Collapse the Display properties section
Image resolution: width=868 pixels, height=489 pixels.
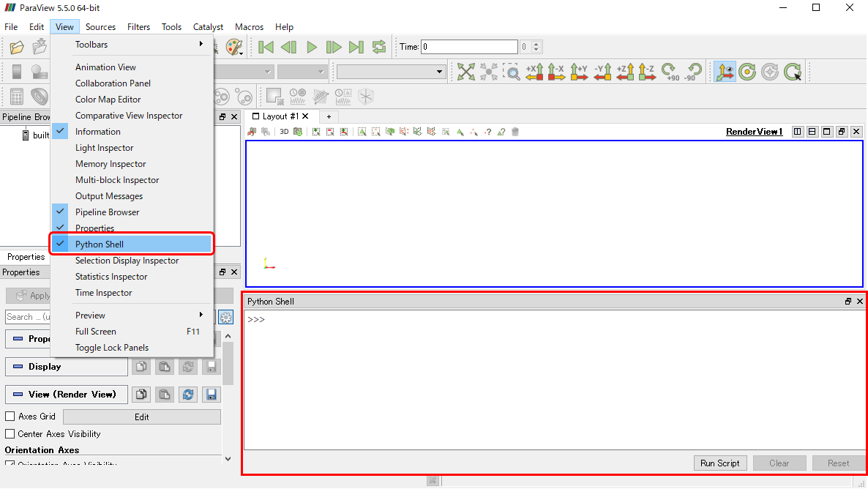coord(67,367)
